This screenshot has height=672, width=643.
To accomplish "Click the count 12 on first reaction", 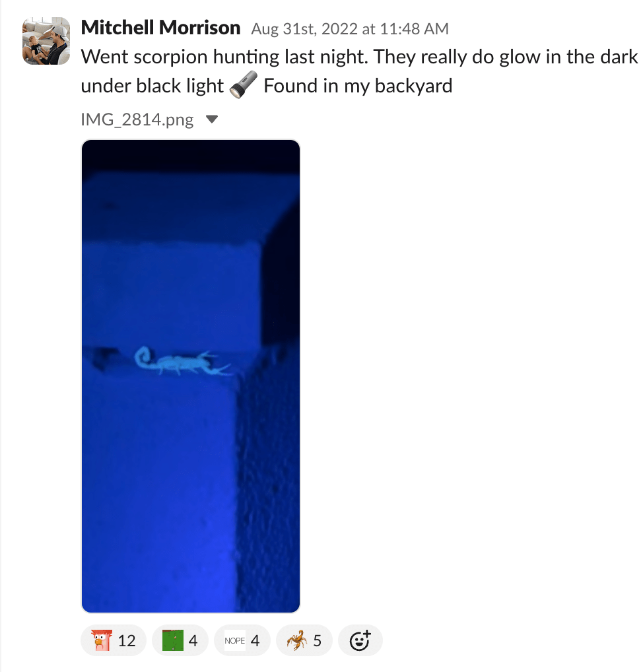I will click(127, 641).
